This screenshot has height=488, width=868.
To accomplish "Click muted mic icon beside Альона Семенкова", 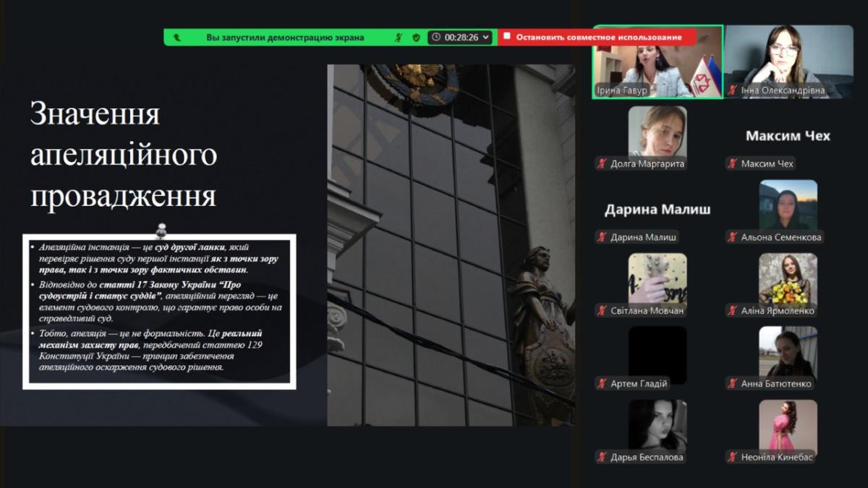I will [x=733, y=236].
